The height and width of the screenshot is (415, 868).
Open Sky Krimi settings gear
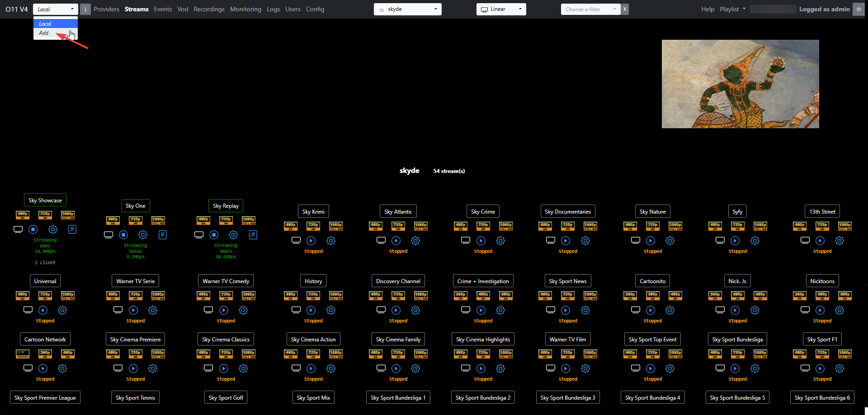pos(331,241)
